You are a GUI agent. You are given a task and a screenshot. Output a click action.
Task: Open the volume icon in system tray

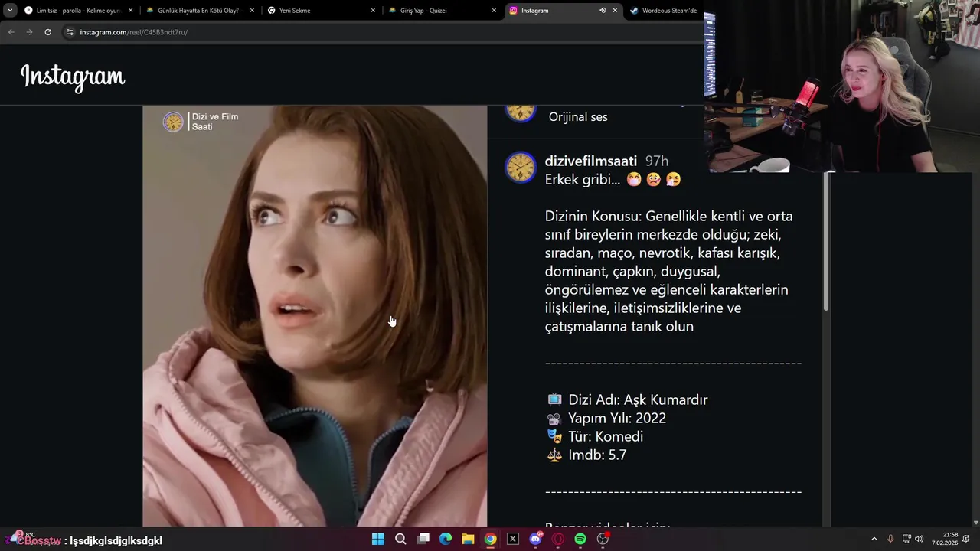click(x=919, y=539)
